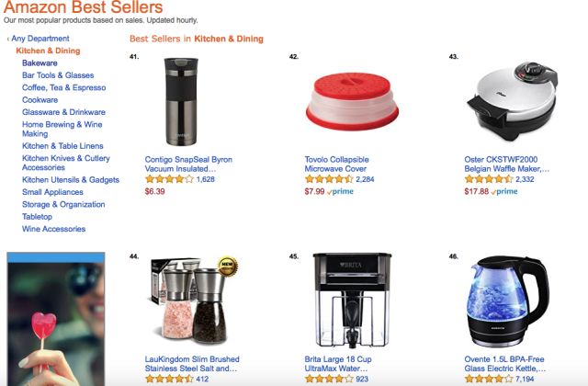Click the star rating under Contigo SnapSeal

[169, 179]
